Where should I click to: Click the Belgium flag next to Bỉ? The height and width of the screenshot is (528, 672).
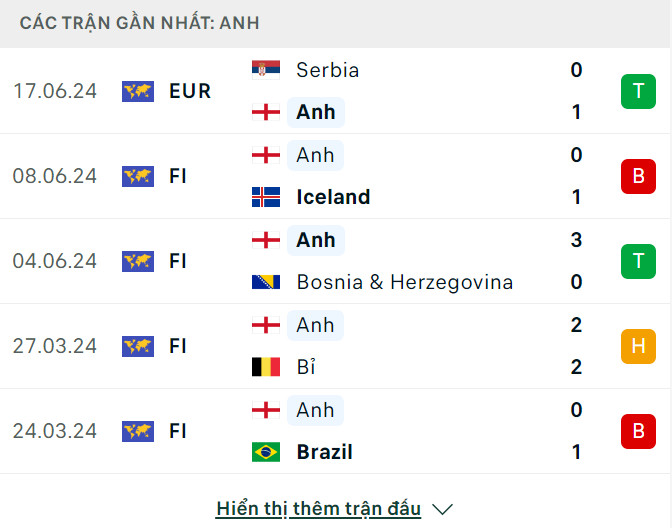pyautogui.click(x=266, y=367)
